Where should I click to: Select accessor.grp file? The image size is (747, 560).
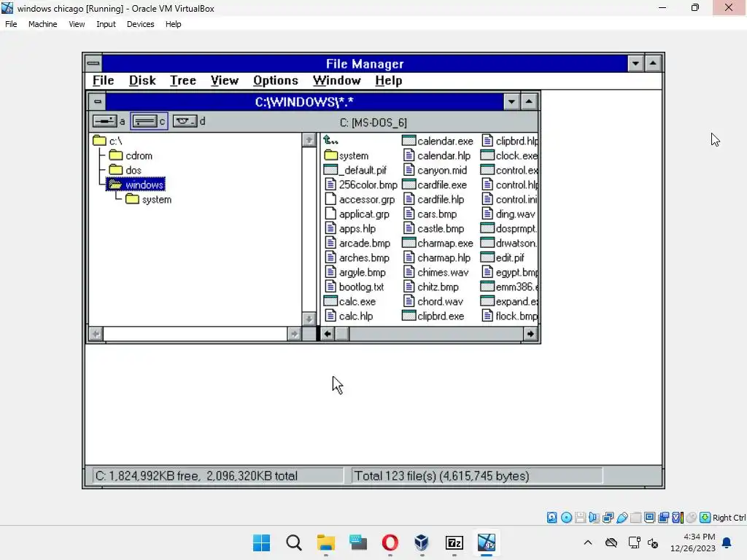click(x=360, y=200)
